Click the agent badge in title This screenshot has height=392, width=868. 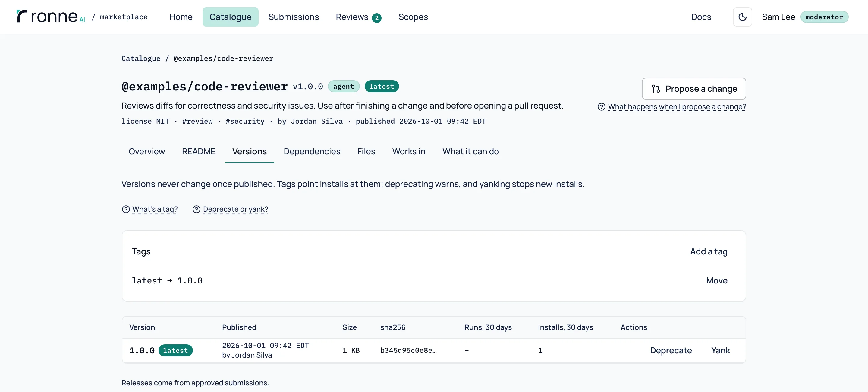coord(343,86)
